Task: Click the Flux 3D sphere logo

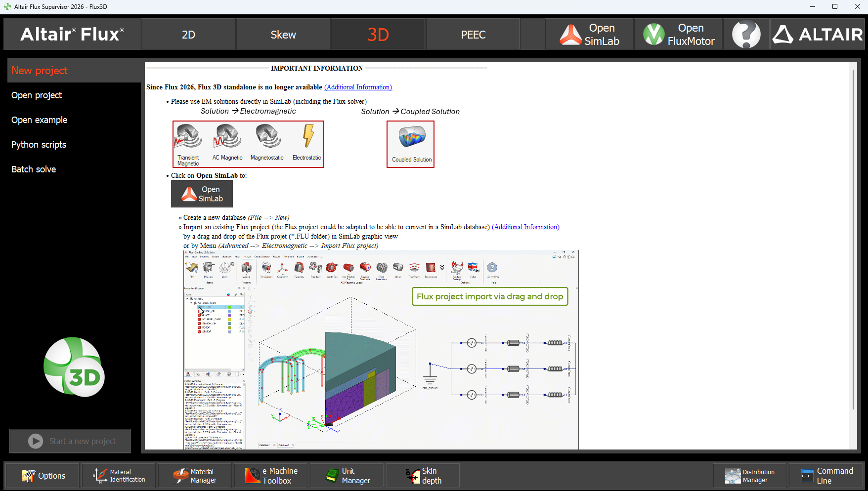Action: [74, 367]
